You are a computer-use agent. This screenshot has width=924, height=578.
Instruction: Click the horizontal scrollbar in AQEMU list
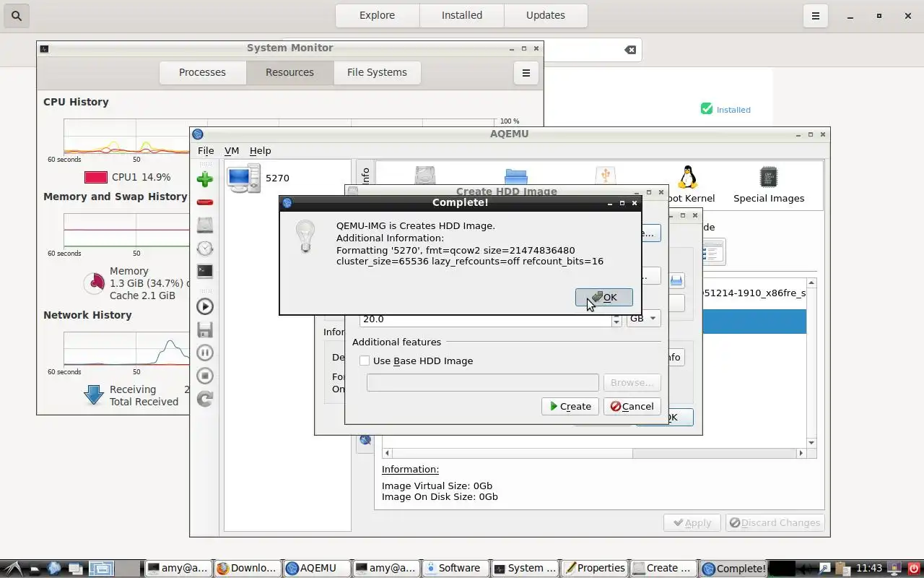[594, 453]
